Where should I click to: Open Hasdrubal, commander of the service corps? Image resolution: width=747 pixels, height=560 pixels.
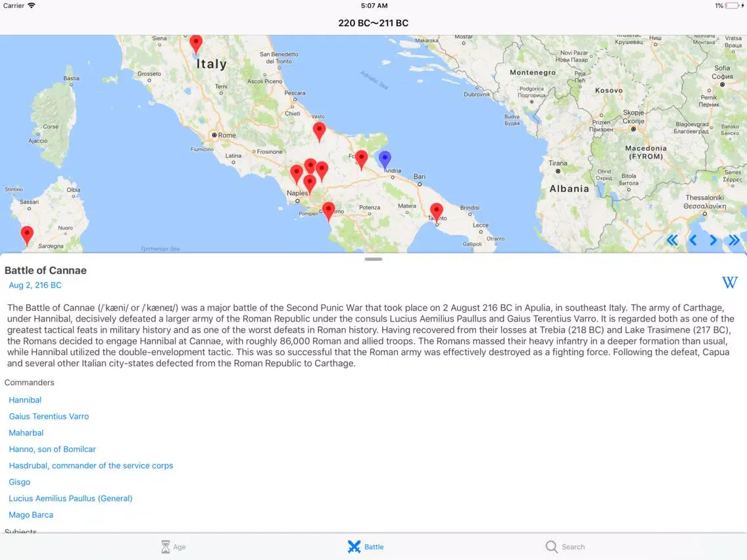pyautogui.click(x=91, y=466)
